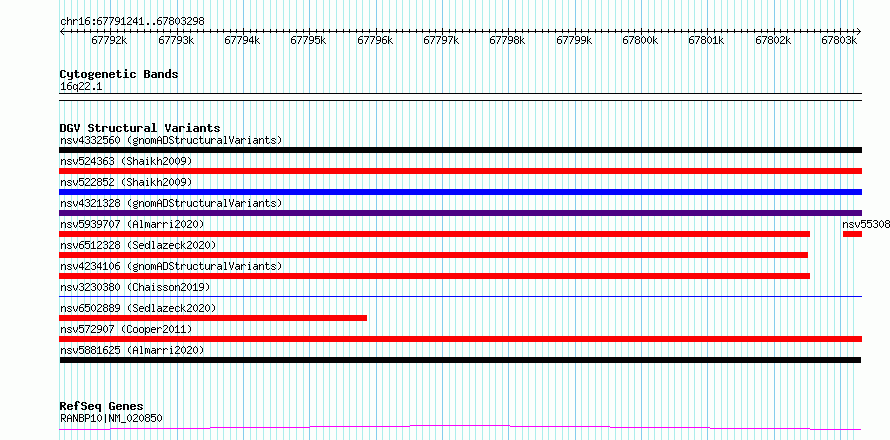Click the 67795k ruler position
This screenshot has height=440, width=890.
(309, 41)
